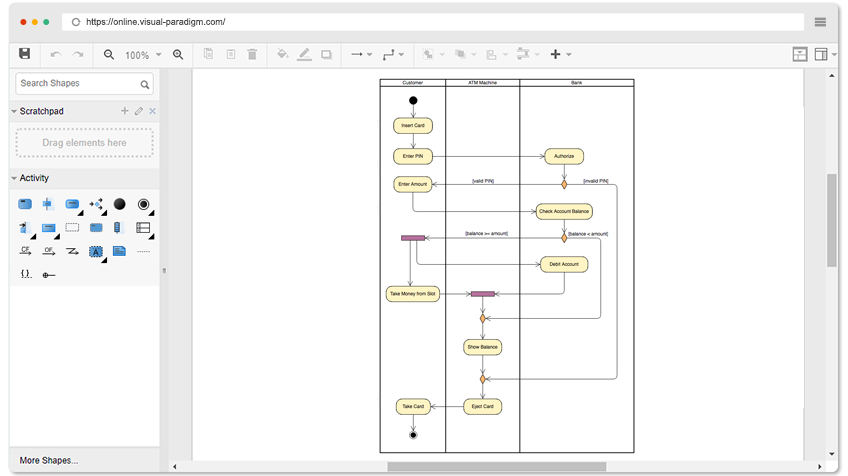Toggle the Outline panel icon
848x476 pixels.
(x=800, y=54)
